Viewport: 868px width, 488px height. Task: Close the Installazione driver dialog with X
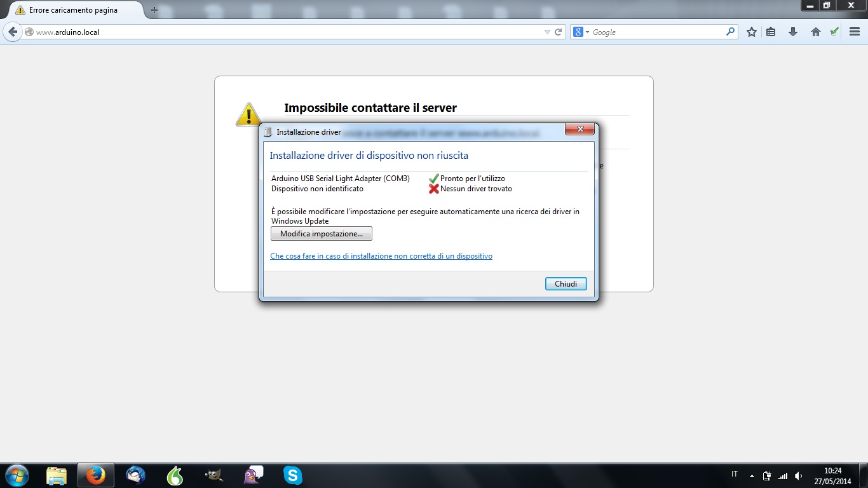point(580,130)
